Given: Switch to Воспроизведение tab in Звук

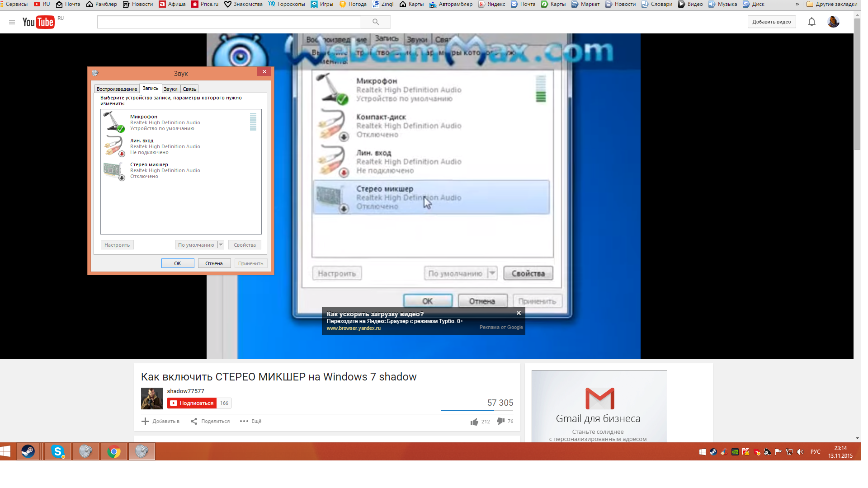Looking at the screenshot, I should coord(117,89).
